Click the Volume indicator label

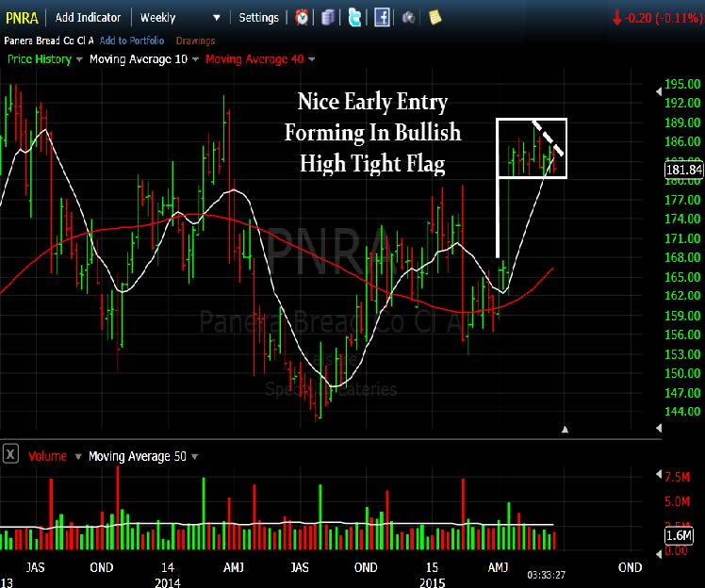(x=47, y=456)
